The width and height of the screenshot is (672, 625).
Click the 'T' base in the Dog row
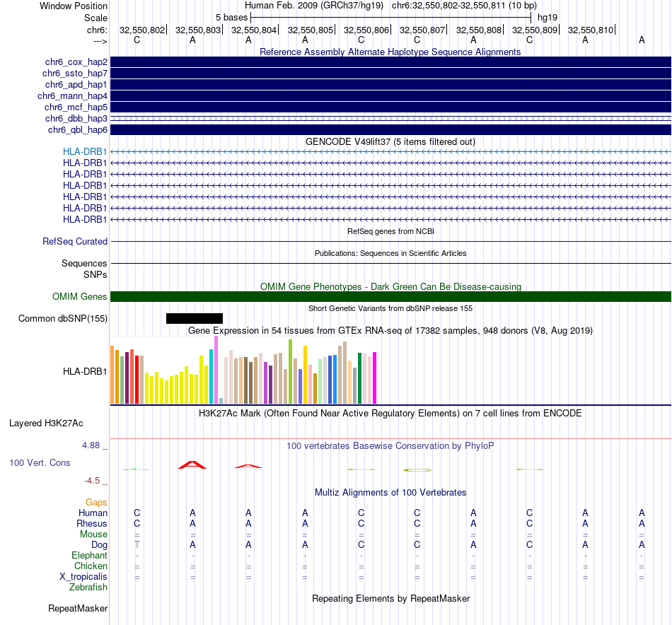coord(137,545)
